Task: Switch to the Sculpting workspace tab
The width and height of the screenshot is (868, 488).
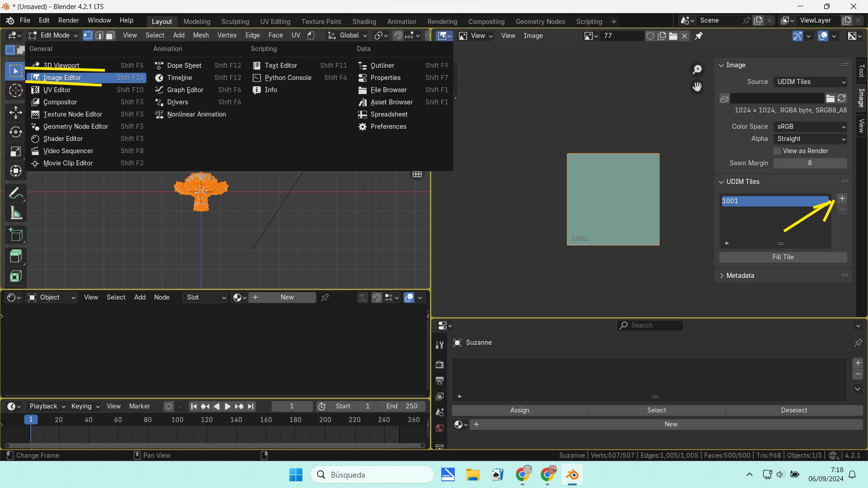Action: click(x=235, y=22)
